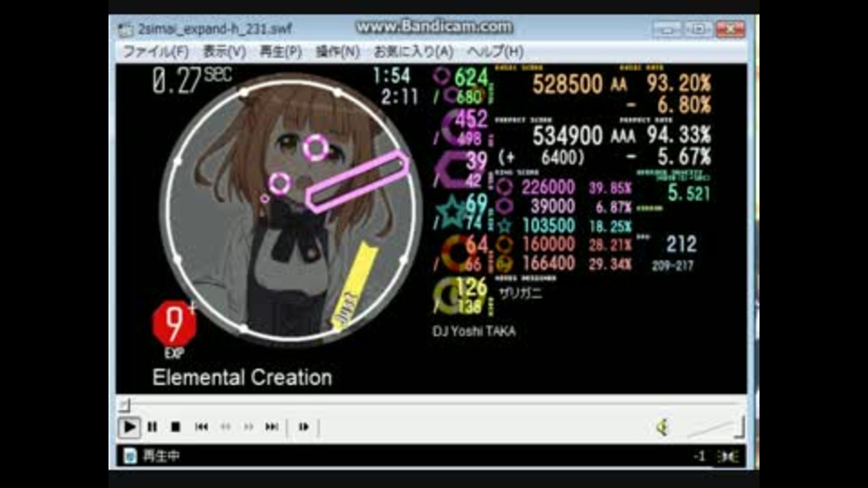Click the status bar right-corner icon

click(x=727, y=456)
